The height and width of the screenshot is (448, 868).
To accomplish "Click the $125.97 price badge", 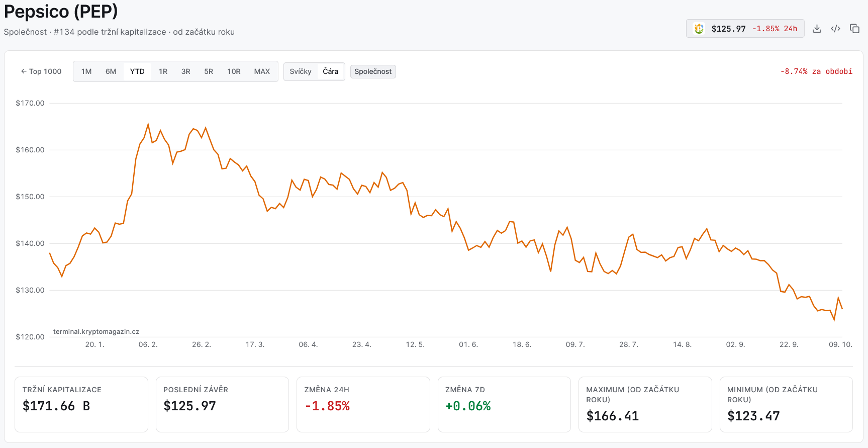I will pos(745,29).
